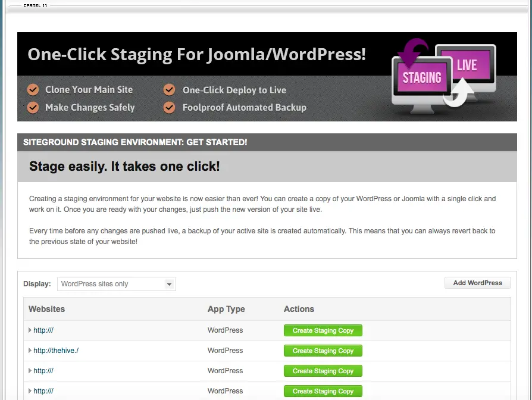Click the check icon beside One-Click Deploy to Live
532x400 pixels.
[x=170, y=90]
